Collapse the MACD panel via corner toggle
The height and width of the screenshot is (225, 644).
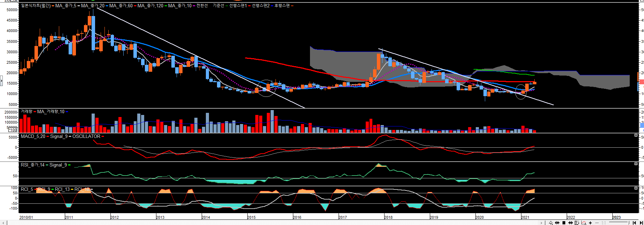(636, 135)
